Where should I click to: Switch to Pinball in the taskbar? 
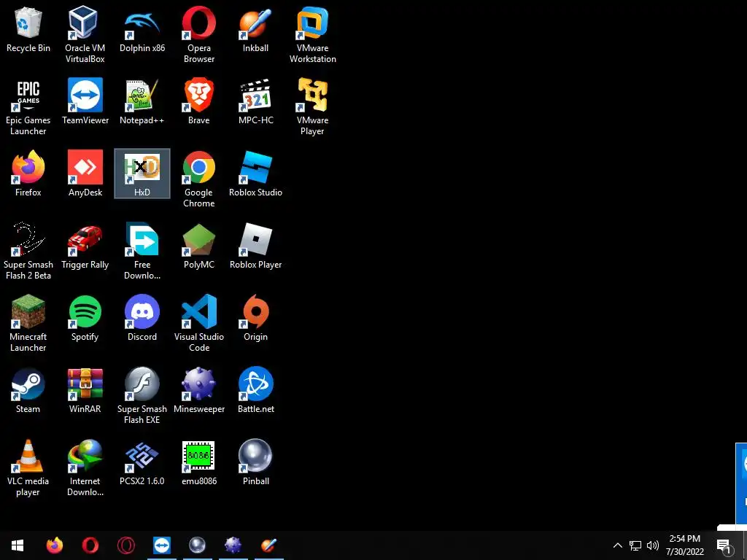click(197, 545)
